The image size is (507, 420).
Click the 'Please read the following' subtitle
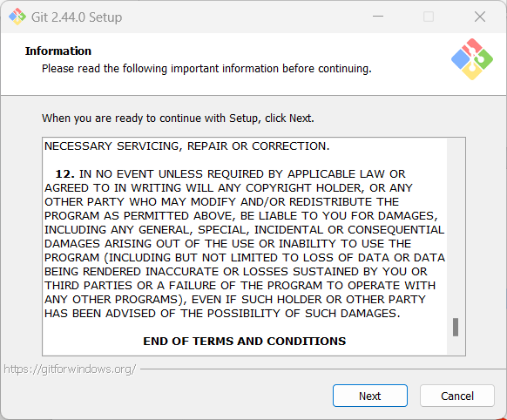[206, 69]
